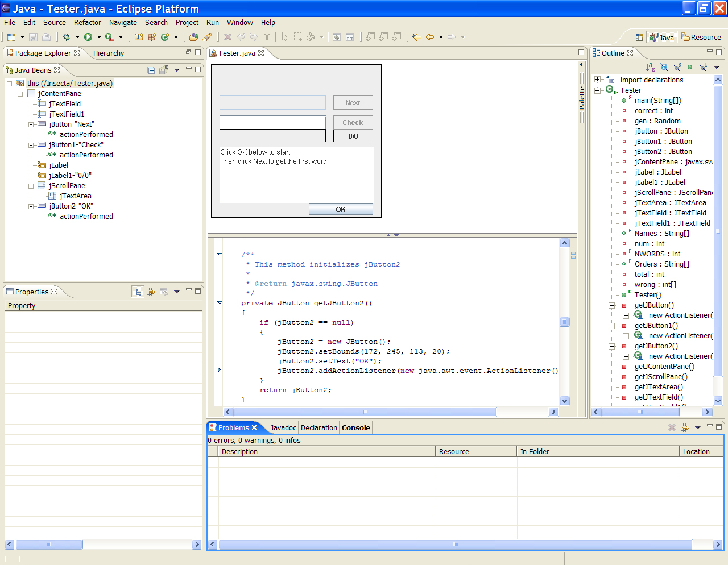
Task: Click the Debug bug icon in toolbar
Action: tap(67, 37)
